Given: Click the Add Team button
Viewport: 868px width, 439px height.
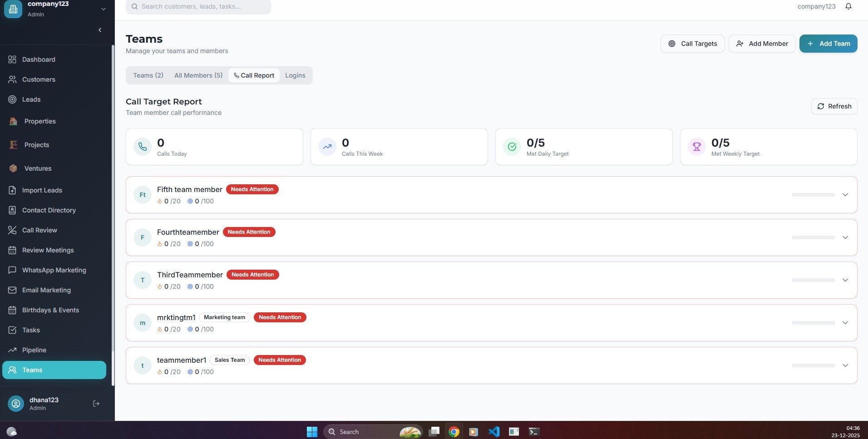Looking at the screenshot, I should [829, 44].
